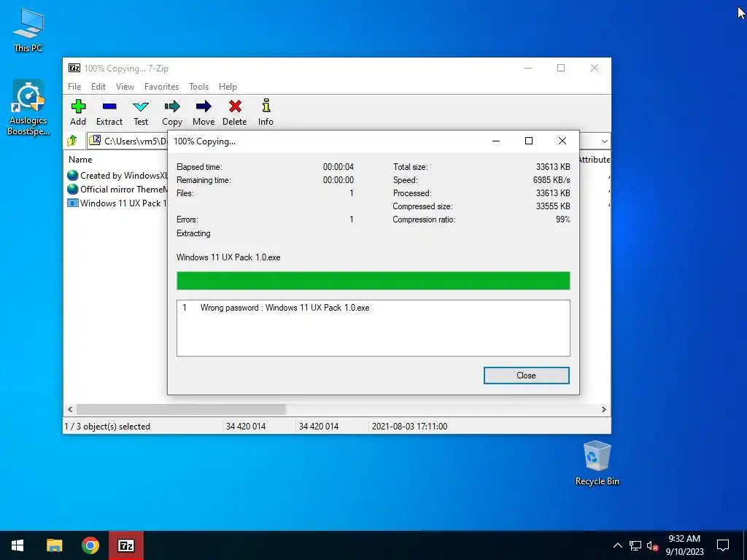Screen dimensions: 747x560
Task: Click 'Windows 11 UX Pack 1.0.exe' extracting filename
Action: [x=228, y=257]
